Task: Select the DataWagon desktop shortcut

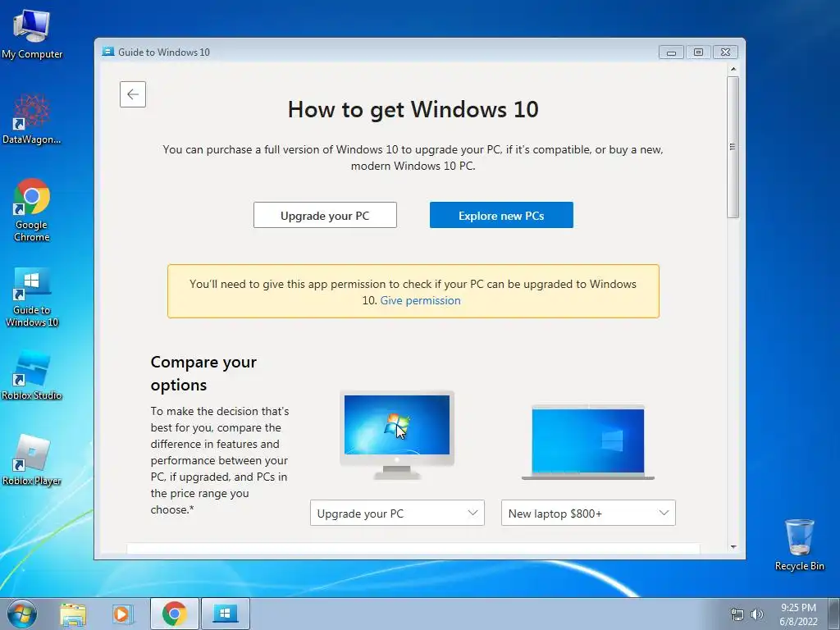Action: [x=32, y=119]
